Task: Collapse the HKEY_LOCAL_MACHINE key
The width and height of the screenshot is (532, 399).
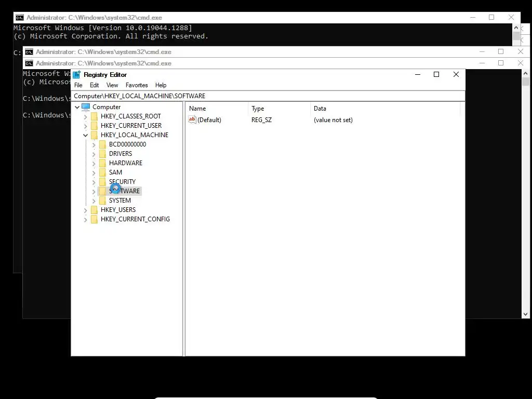Action: click(x=86, y=136)
